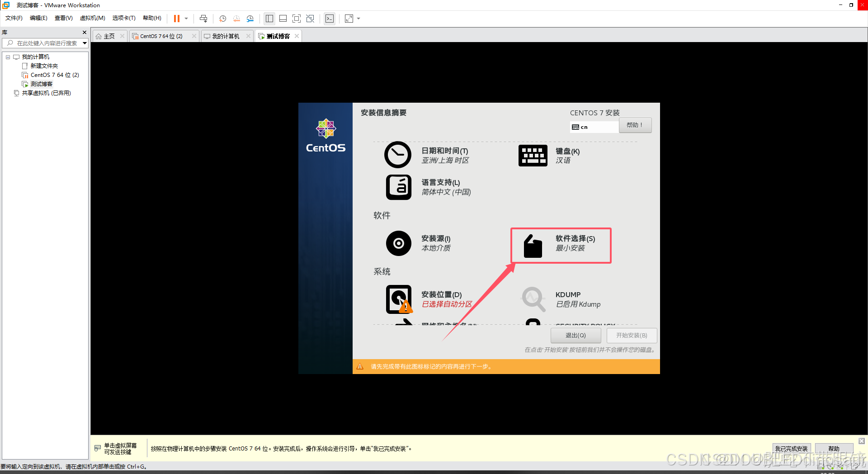Open the 查看(V) menu

point(64,18)
